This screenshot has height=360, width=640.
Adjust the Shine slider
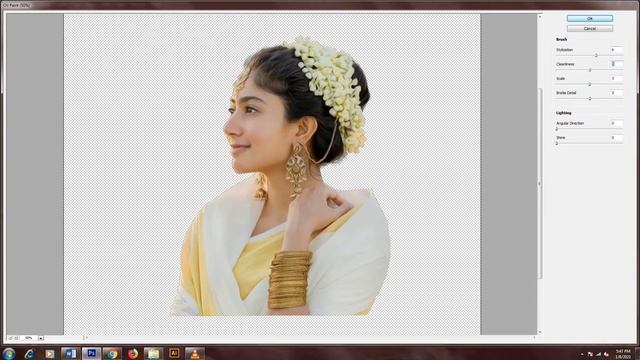pos(557,143)
